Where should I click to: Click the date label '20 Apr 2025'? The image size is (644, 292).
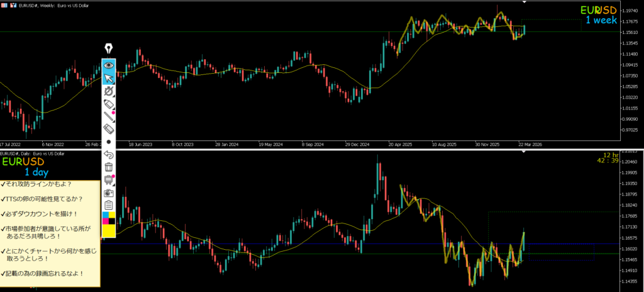[401, 145]
